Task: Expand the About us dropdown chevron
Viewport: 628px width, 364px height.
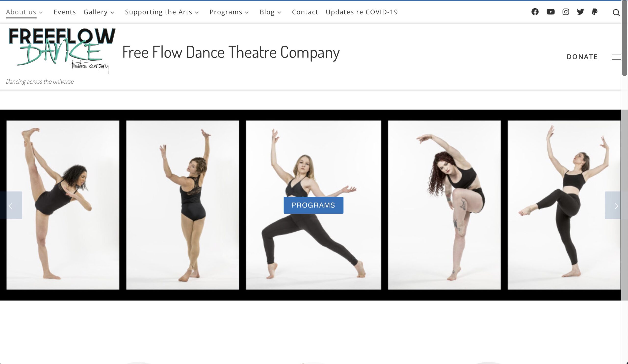Action: click(41, 13)
